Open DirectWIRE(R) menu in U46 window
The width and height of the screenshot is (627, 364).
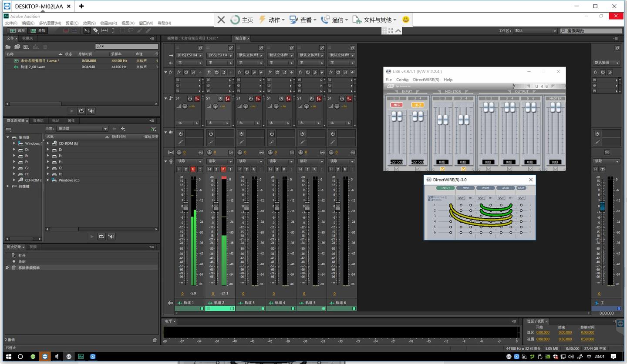tap(426, 80)
